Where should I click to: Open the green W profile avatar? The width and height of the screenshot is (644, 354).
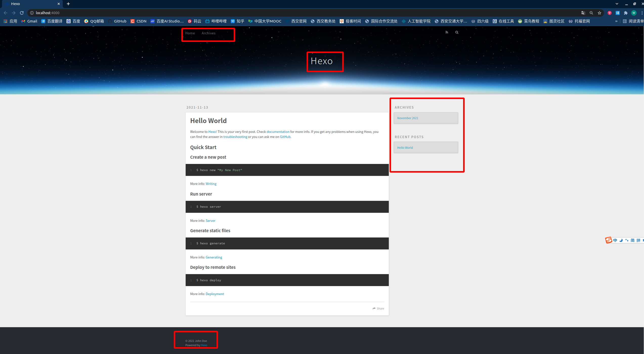click(x=634, y=13)
